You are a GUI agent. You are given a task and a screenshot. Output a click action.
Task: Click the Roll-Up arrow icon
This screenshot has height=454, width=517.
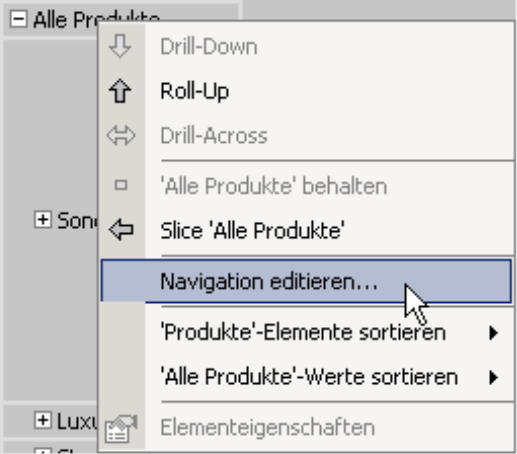pos(120,91)
